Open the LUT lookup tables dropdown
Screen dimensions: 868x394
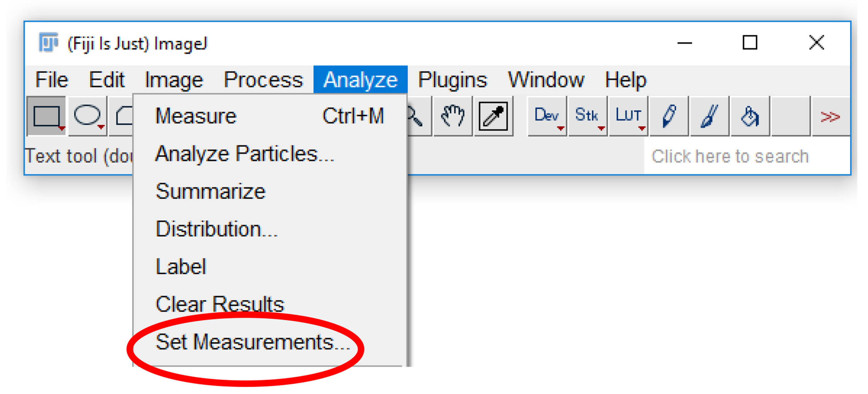point(629,116)
